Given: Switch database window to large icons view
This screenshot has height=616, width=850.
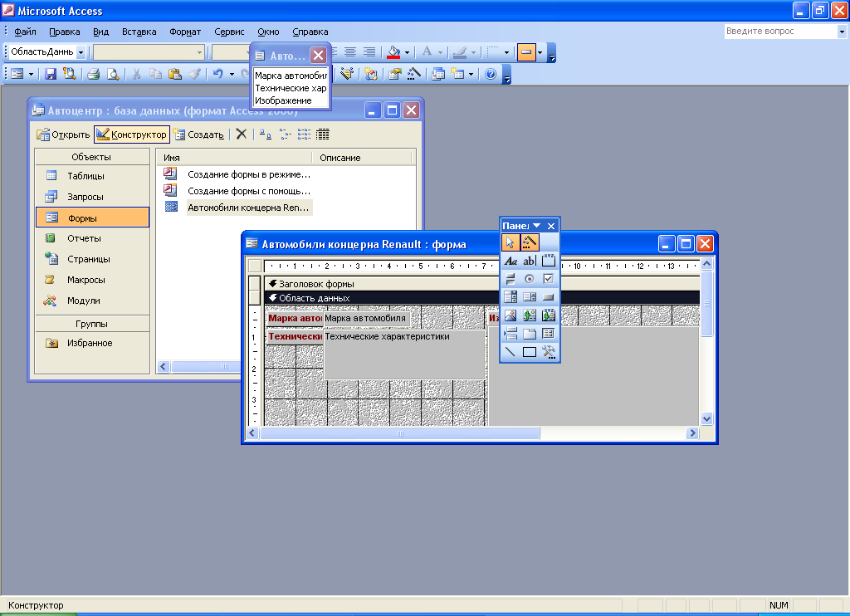Looking at the screenshot, I should click(x=265, y=134).
